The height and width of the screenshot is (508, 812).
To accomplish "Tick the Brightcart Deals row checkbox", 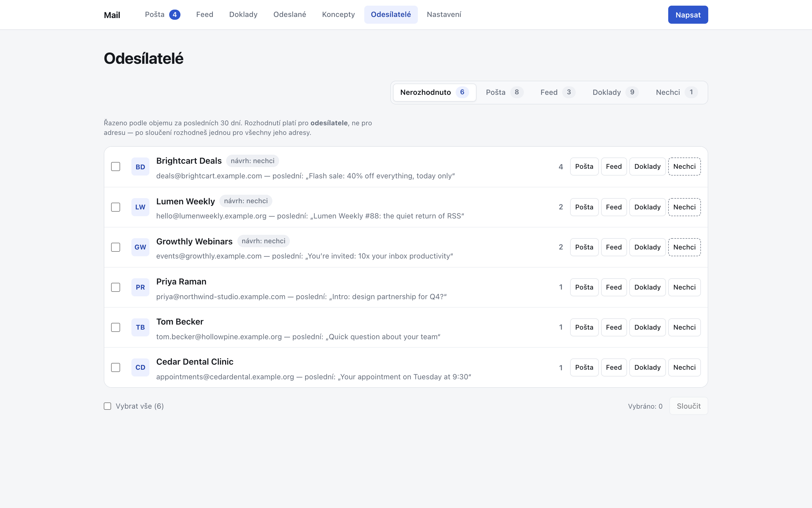I will click(115, 167).
